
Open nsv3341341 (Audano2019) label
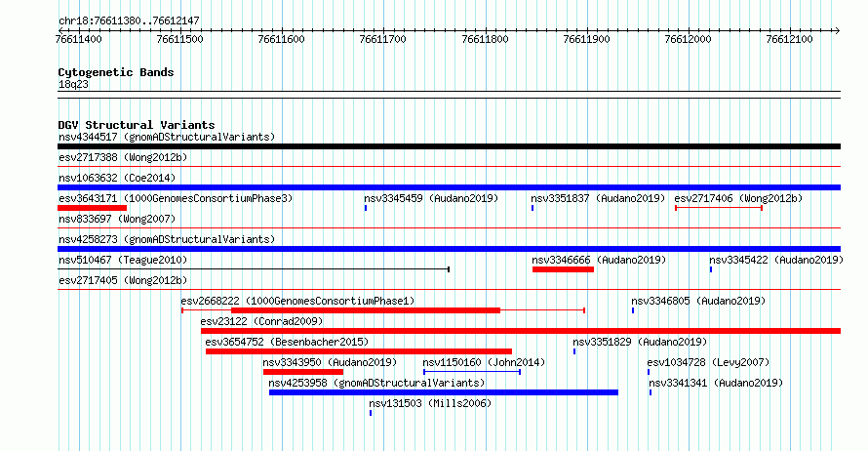pyautogui.click(x=716, y=383)
